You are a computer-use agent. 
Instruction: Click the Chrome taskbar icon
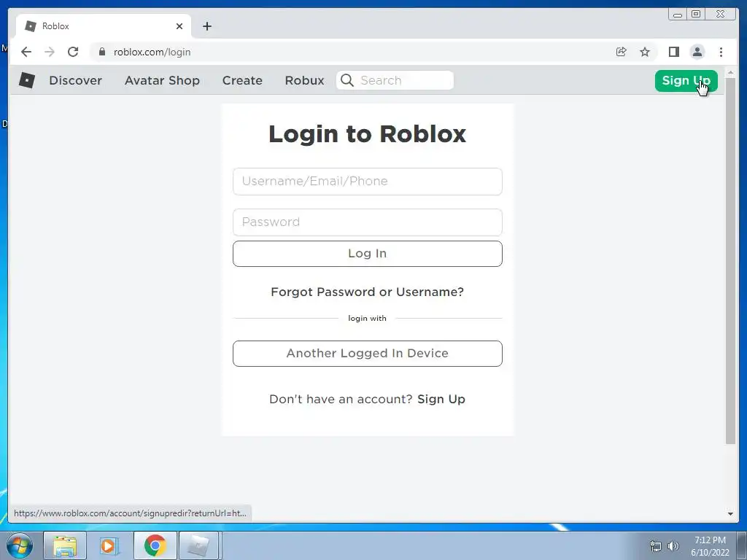click(x=155, y=545)
